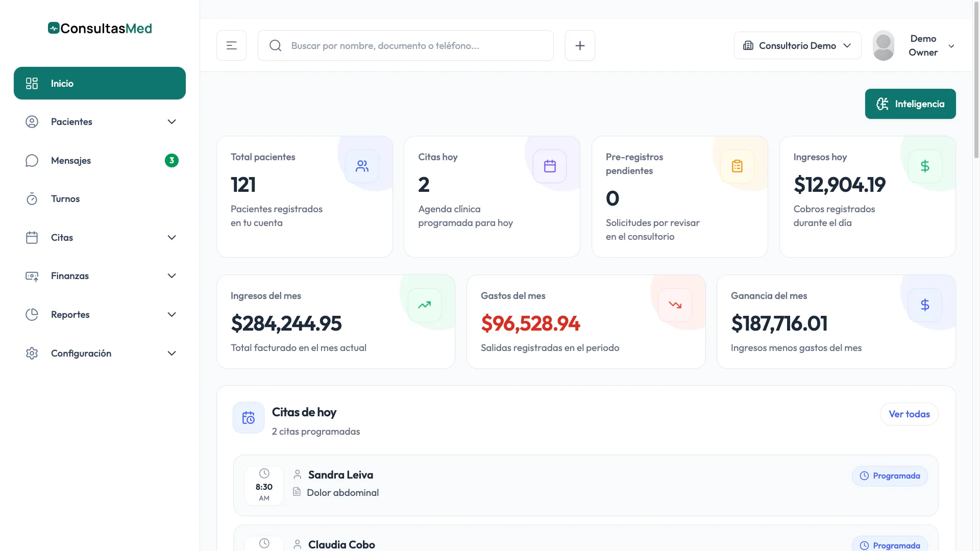
Task: Click the Pre-registros clipboard icon
Action: (x=737, y=166)
